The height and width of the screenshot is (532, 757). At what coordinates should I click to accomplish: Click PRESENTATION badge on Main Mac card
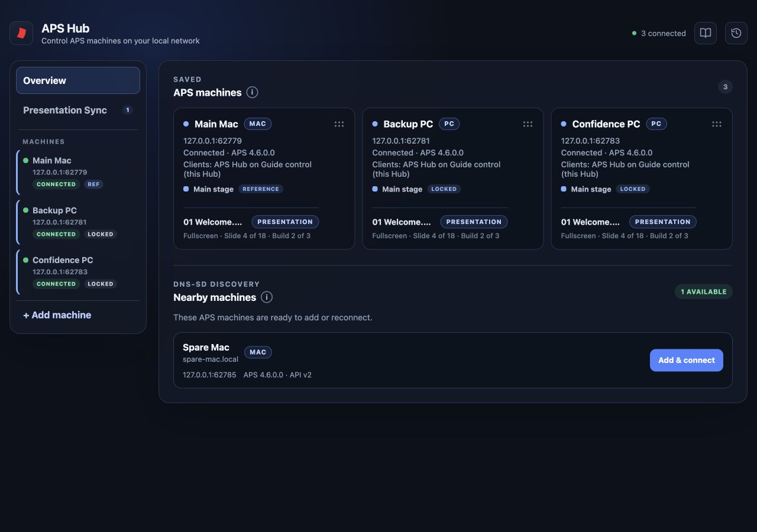coord(285,222)
